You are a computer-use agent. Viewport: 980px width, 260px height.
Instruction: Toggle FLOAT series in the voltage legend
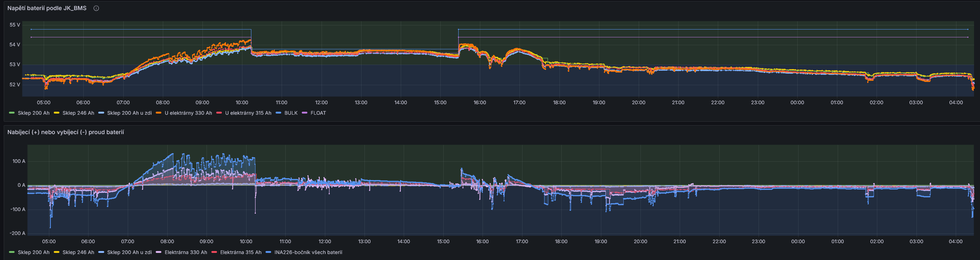(318, 113)
